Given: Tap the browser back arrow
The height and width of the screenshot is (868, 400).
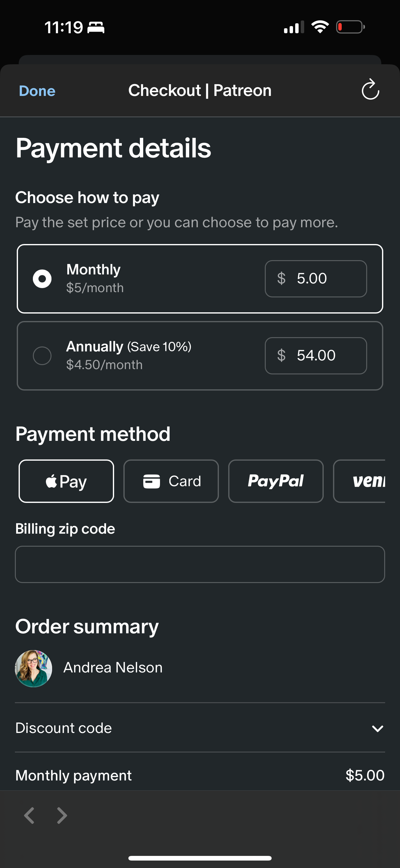Looking at the screenshot, I should pos(29,816).
